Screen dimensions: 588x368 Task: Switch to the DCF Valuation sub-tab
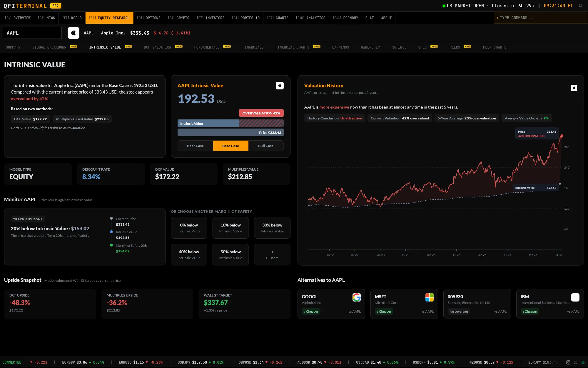(x=163, y=47)
